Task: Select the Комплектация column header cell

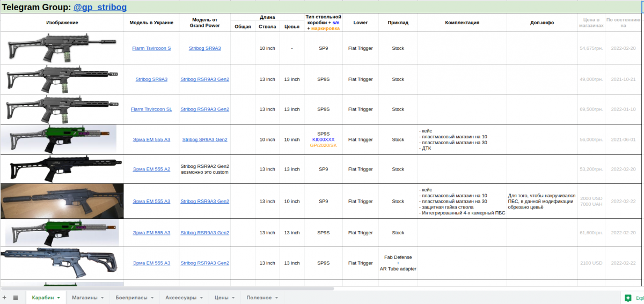Action: tap(462, 23)
